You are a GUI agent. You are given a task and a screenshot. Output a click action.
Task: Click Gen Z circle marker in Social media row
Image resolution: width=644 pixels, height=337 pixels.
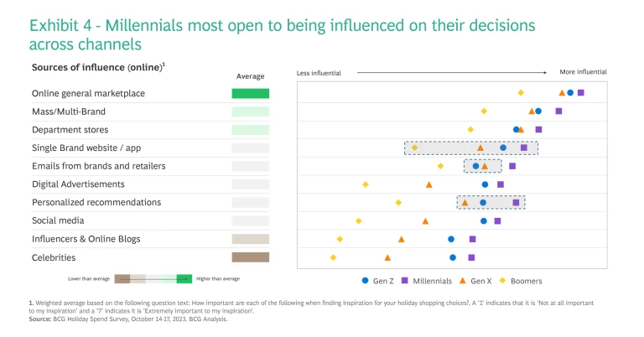(x=484, y=221)
